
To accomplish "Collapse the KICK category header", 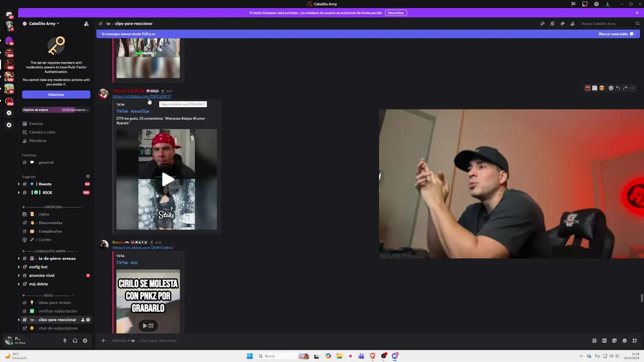I will tap(48, 296).
